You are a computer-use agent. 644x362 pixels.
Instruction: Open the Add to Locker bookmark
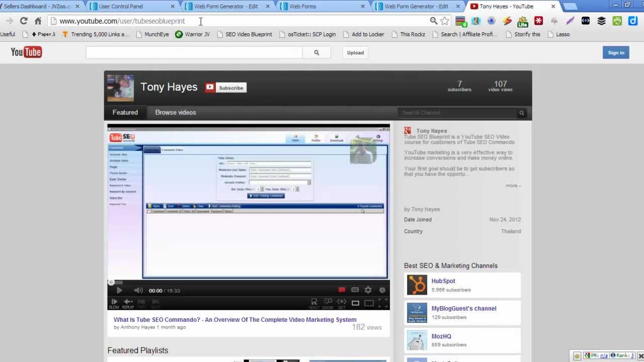pos(364,34)
